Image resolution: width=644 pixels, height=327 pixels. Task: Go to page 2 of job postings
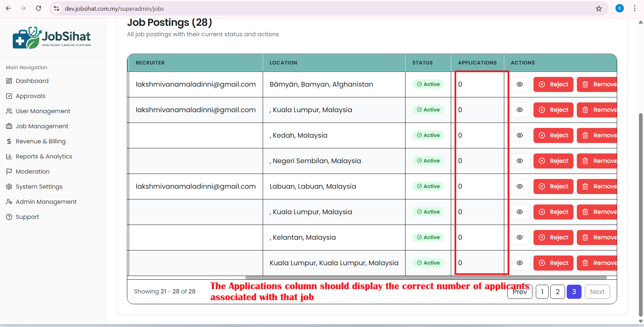tap(558, 292)
